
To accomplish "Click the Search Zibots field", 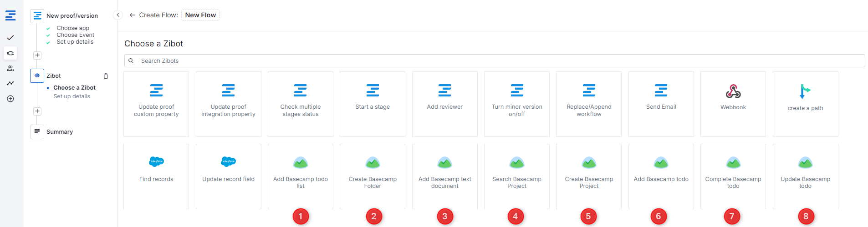I will pyautogui.click(x=494, y=61).
